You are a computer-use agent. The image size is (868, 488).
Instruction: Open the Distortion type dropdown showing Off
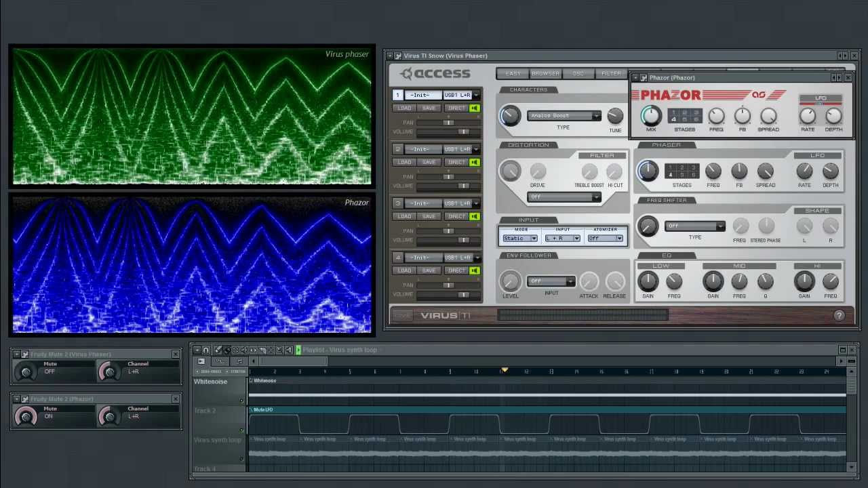(x=564, y=197)
